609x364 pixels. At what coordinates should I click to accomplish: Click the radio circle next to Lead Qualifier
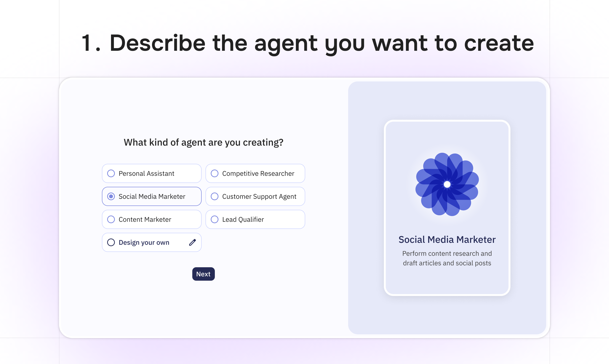click(215, 219)
